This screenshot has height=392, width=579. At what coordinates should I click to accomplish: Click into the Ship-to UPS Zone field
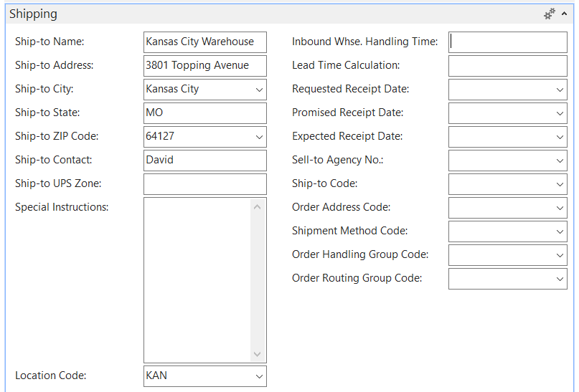[x=204, y=184]
